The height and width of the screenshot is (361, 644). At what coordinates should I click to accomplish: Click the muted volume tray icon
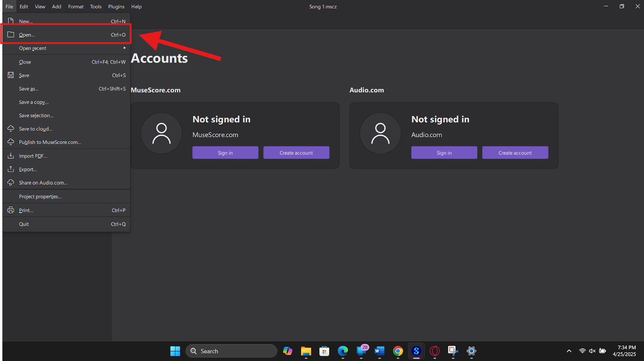tap(592, 351)
